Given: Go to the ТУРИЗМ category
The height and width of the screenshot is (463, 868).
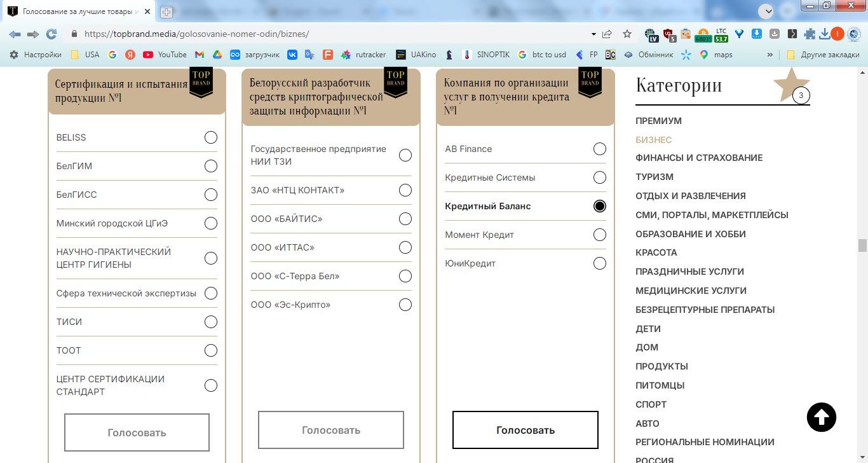Looking at the screenshot, I should (654, 177).
